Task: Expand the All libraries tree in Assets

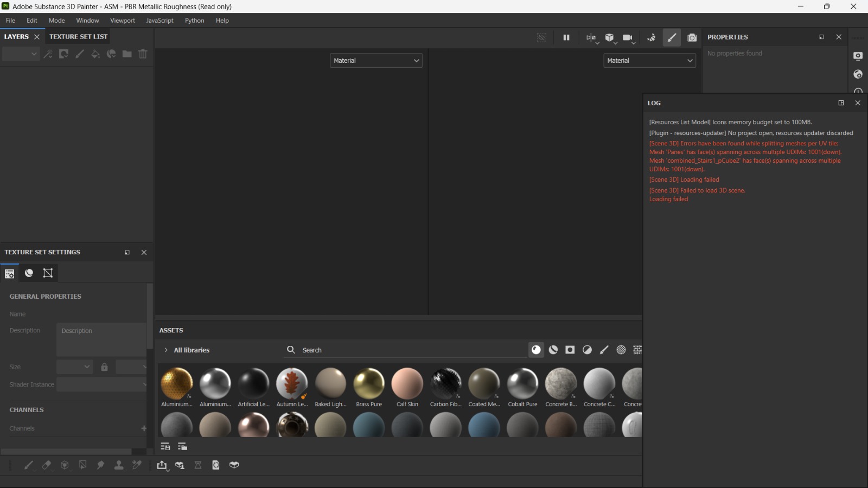Action: coord(166,350)
